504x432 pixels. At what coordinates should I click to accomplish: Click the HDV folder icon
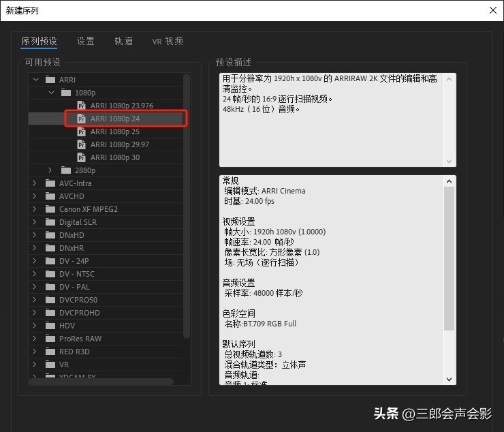[x=50, y=326]
